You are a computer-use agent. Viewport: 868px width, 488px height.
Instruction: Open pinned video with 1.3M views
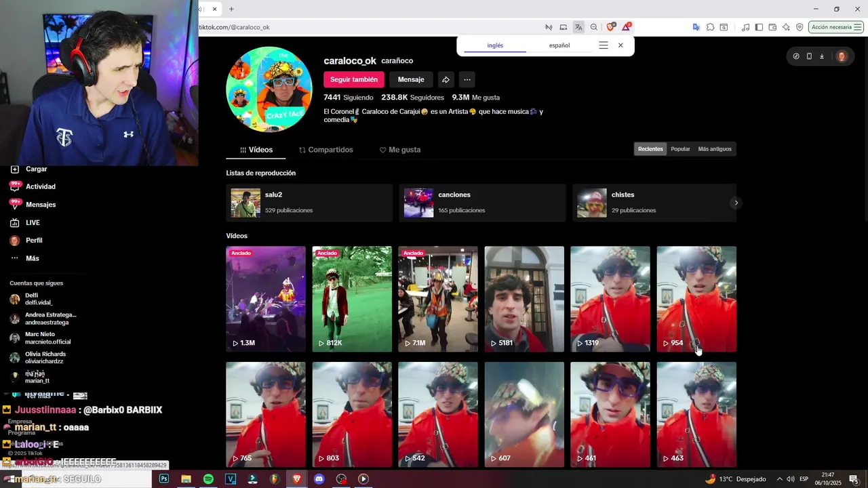[x=266, y=299]
